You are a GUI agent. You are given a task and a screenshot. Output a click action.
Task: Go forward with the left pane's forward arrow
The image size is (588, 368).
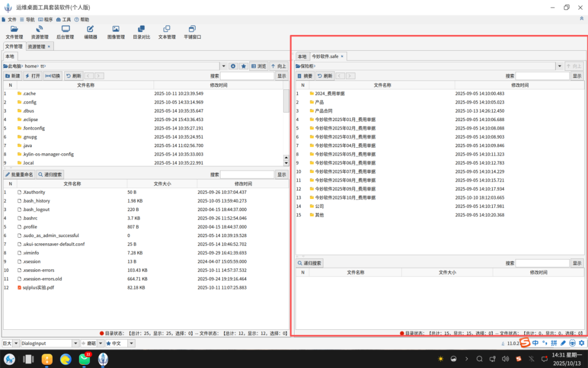[x=99, y=76]
